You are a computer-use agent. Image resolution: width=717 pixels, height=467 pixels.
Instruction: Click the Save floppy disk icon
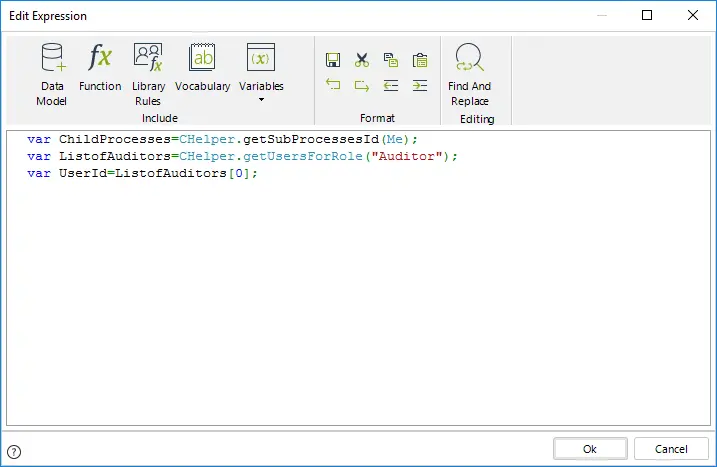[332, 60]
